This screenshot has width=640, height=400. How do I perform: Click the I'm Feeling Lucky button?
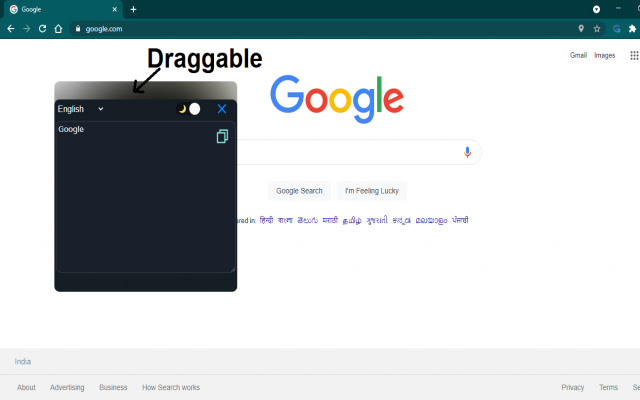(372, 191)
